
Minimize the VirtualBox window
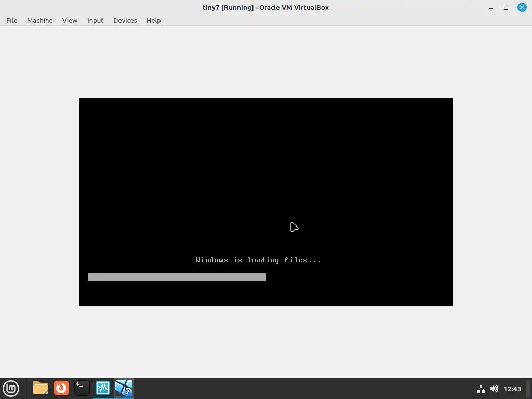(490, 7)
